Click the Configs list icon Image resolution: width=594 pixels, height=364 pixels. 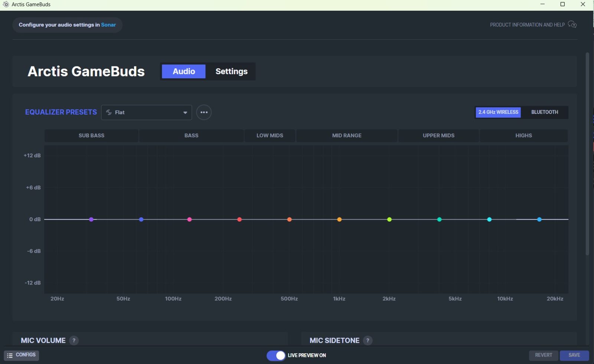[10, 355]
